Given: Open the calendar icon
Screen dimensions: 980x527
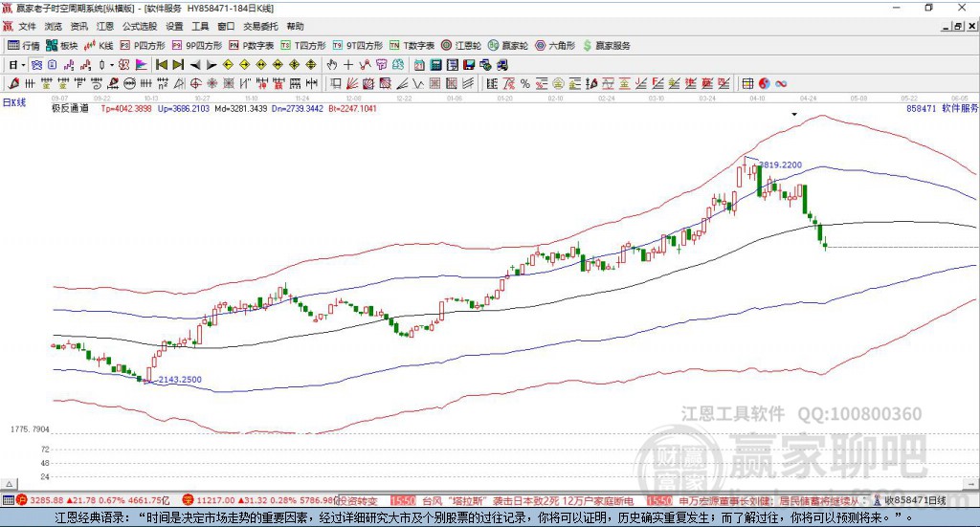Looking at the screenshot, I should click(419, 65).
